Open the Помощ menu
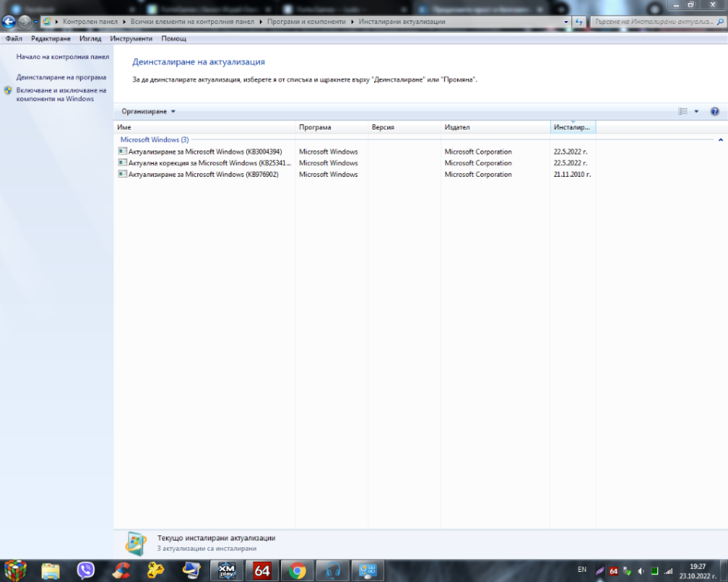728x582 pixels. 174,39
